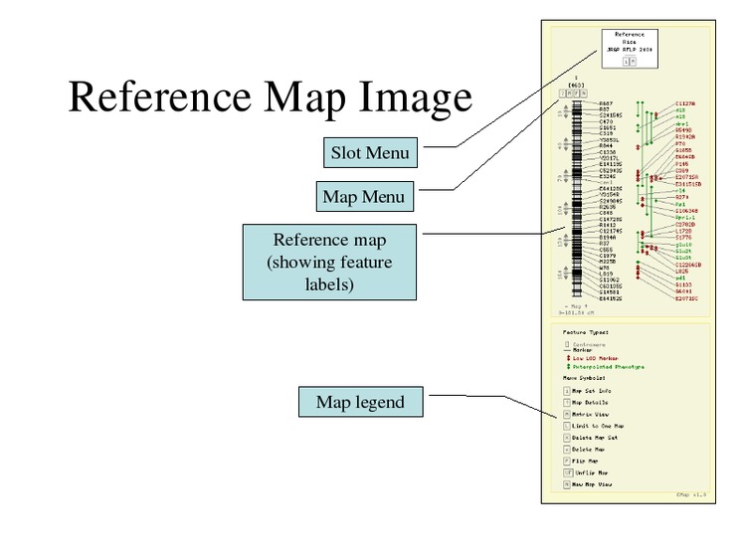This screenshot has width=746, height=560.
Task: Click the Limit to One Map icon
Action: 566,425
